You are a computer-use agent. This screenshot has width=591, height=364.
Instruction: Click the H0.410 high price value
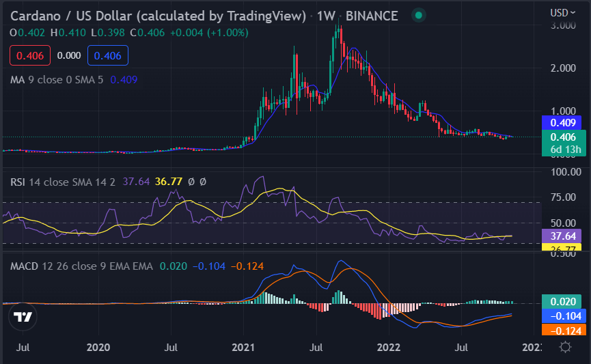coord(68,33)
